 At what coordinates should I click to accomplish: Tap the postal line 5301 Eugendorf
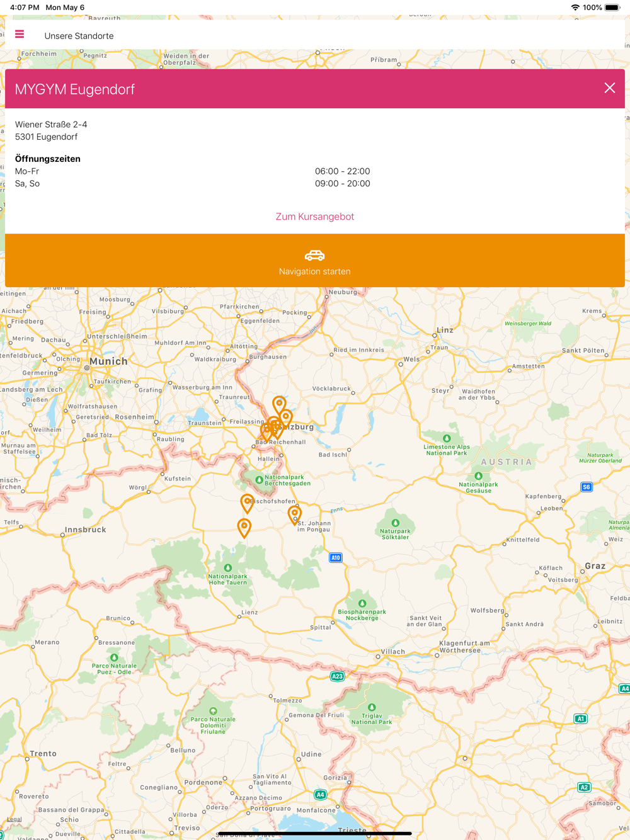point(47,137)
